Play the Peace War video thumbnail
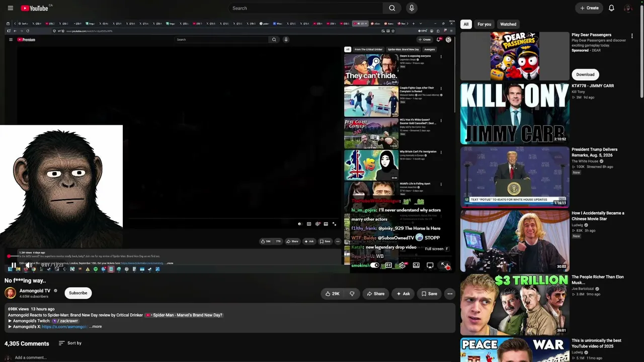Viewport: 644px width, 362px height. point(515,350)
